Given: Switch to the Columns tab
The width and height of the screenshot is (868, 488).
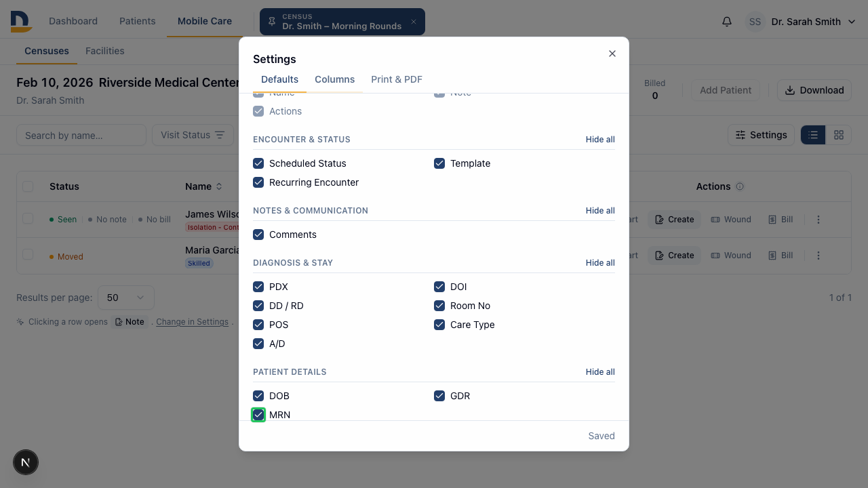Looking at the screenshot, I should (x=335, y=79).
